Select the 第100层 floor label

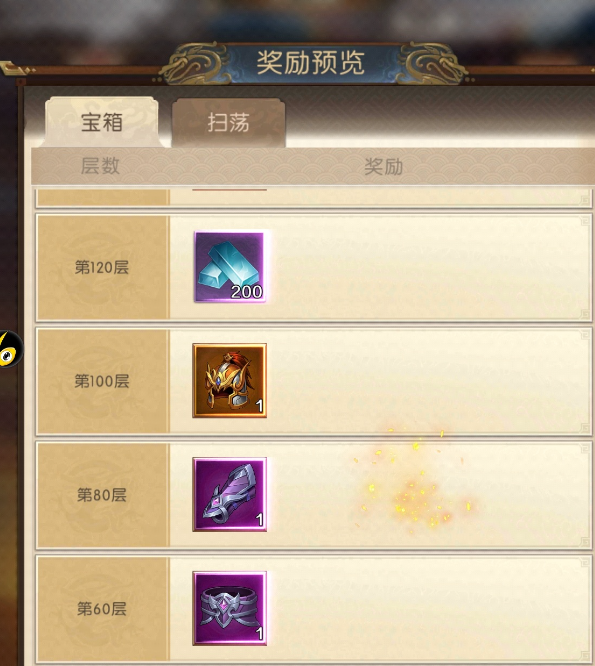pos(102,381)
